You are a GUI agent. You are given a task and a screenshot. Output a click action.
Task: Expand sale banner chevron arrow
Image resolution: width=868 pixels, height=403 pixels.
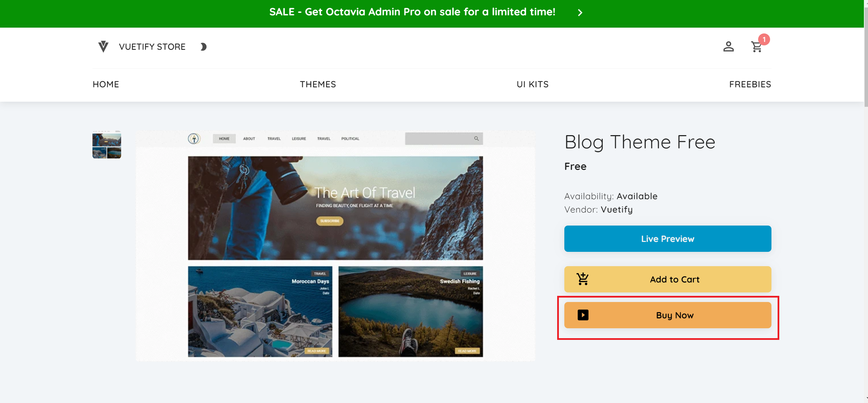580,13
